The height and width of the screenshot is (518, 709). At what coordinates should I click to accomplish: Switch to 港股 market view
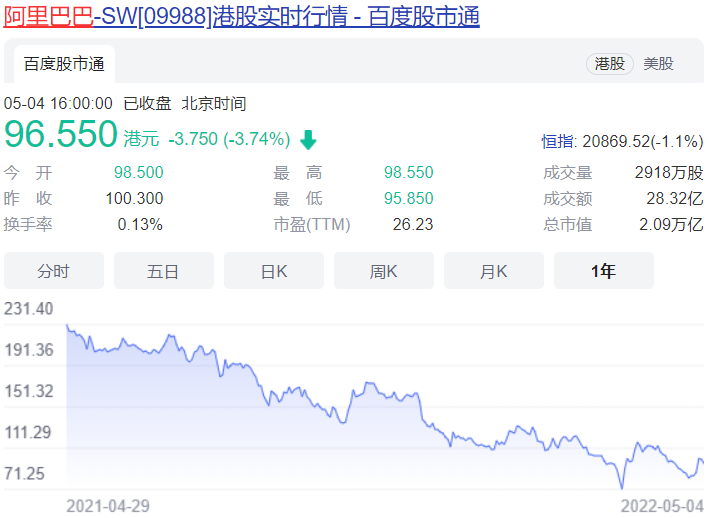pyautogui.click(x=610, y=64)
